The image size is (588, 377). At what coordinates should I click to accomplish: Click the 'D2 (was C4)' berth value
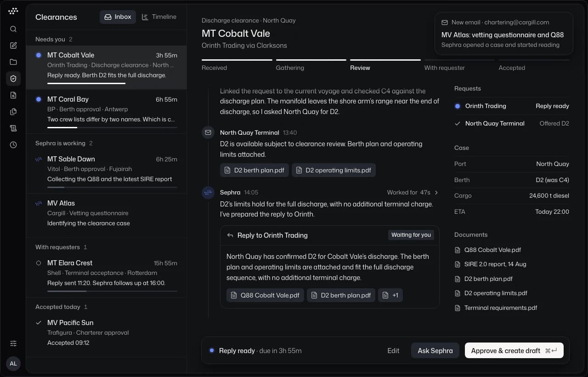552,180
